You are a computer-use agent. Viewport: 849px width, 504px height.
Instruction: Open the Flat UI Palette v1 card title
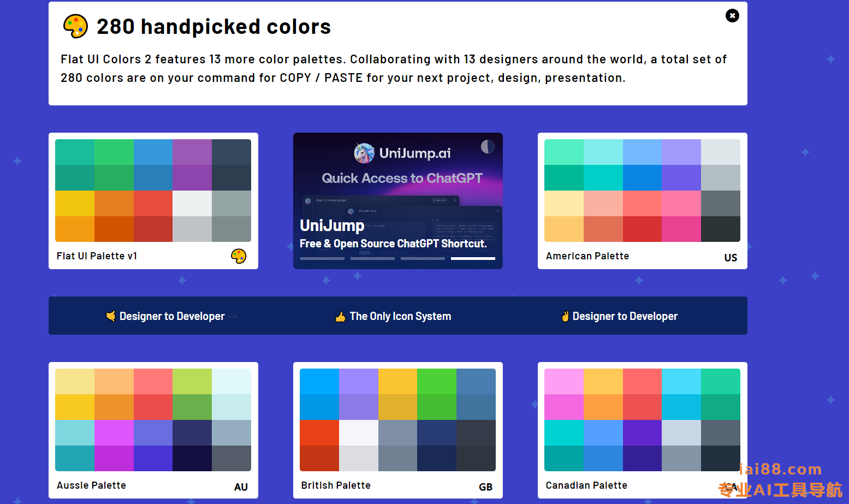97,256
